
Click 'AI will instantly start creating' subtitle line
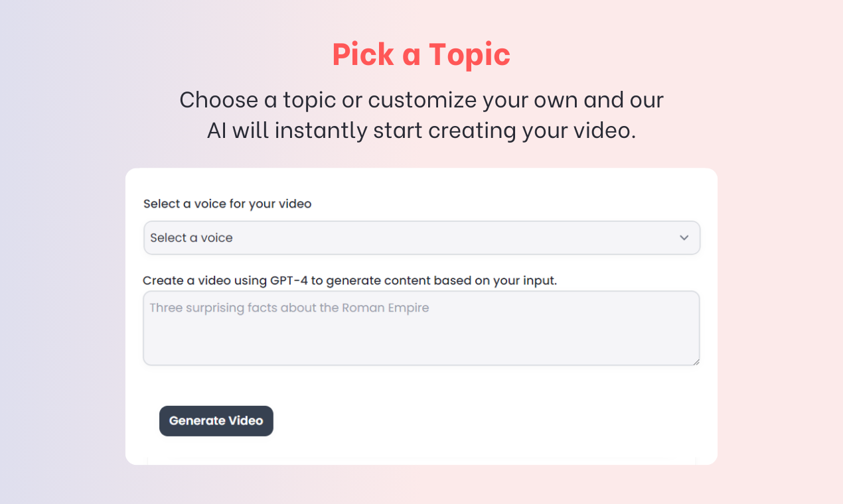[421, 130]
